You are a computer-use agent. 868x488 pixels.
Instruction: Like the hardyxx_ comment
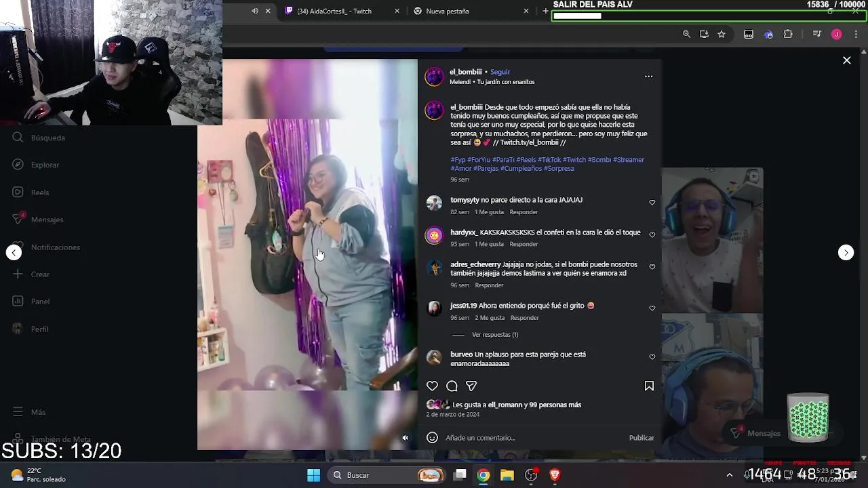click(652, 235)
